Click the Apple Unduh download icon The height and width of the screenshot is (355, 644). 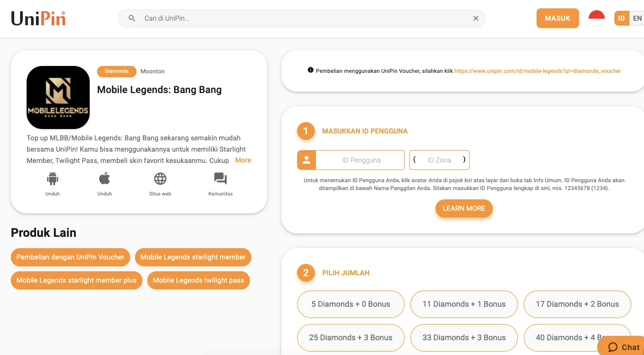[104, 178]
